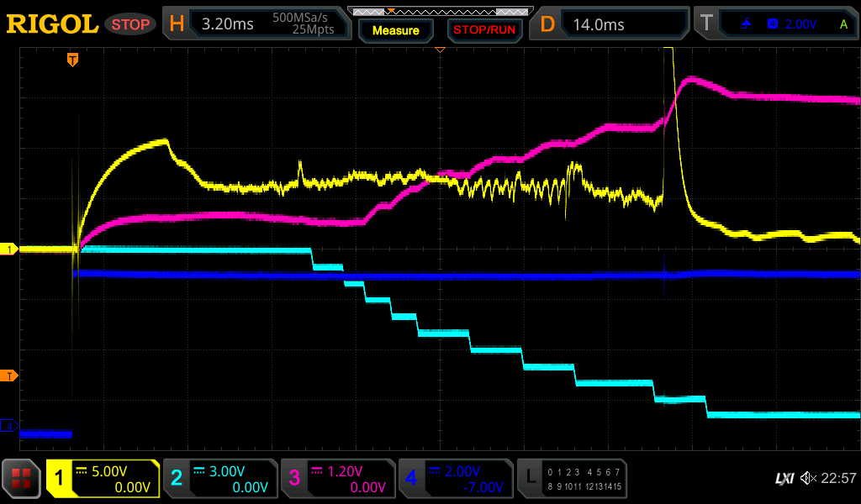Click the waveform memory position bar
861x504 pixels.
click(x=440, y=12)
